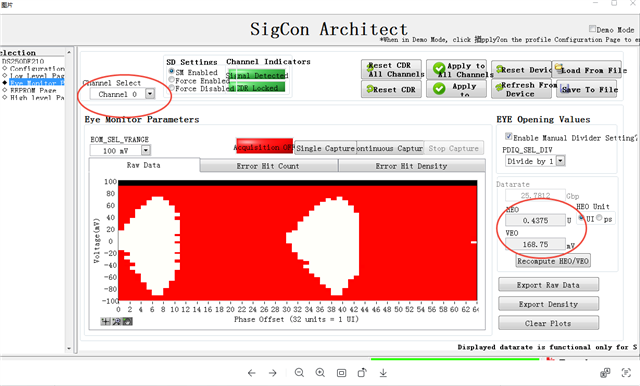This screenshot has width=640, height=386.
Task: Download image using arrow icon
Action: pos(383,373)
